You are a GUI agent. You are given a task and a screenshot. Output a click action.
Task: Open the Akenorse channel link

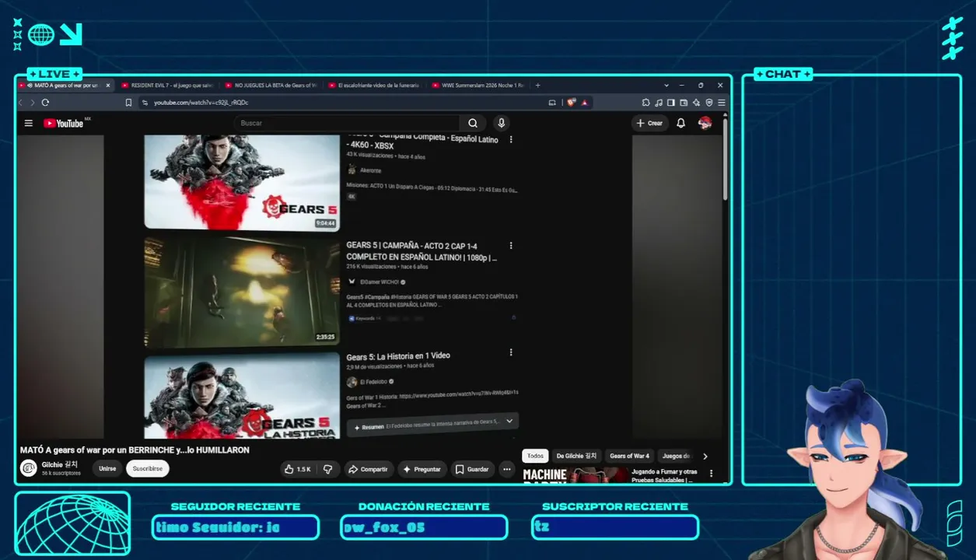pos(370,170)
